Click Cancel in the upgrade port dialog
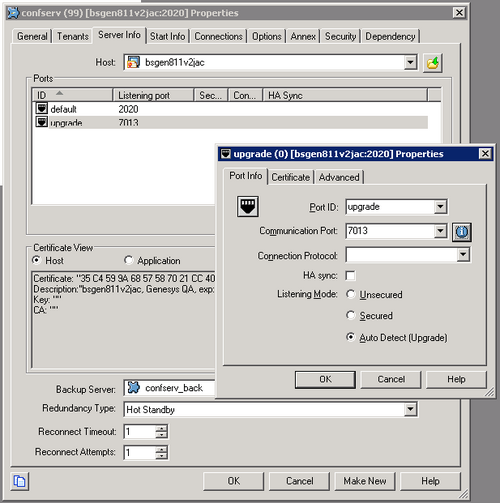Screen dimensions: 500x503 (391, 379)
